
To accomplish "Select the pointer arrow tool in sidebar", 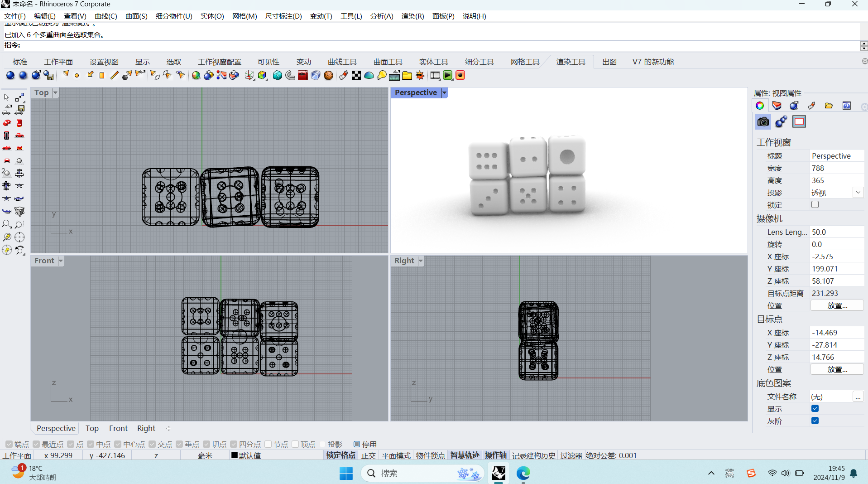I will tap(6, 97).
